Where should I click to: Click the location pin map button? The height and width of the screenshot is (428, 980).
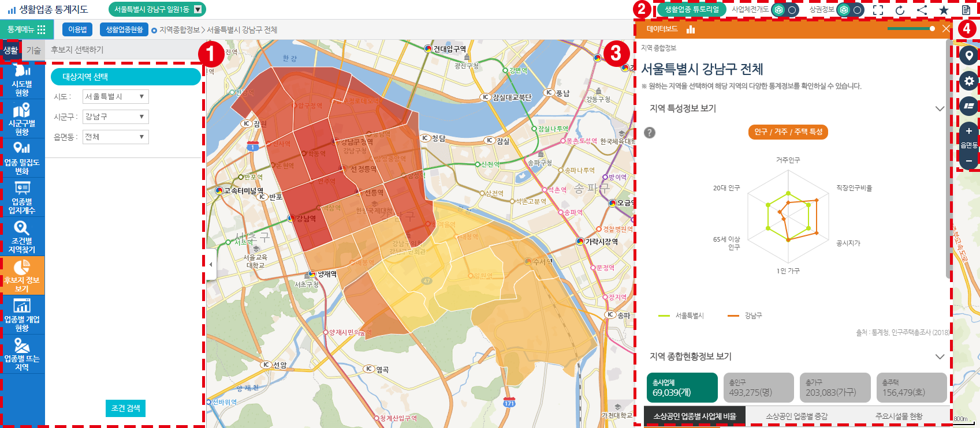coord(968,55)
